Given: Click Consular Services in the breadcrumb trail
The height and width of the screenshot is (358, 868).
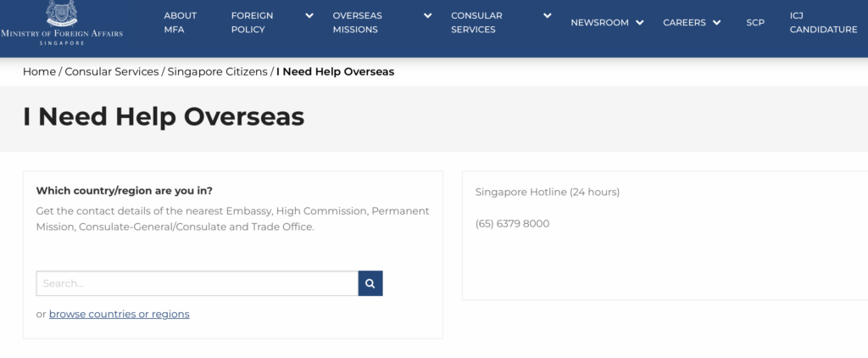Looking at the screenshot, I should (x=112, y=71).
